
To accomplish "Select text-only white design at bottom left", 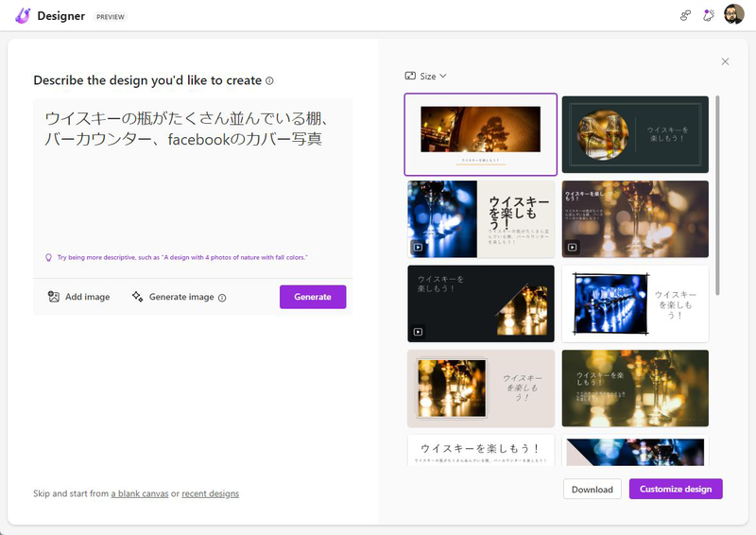I will tap(481, 450).
